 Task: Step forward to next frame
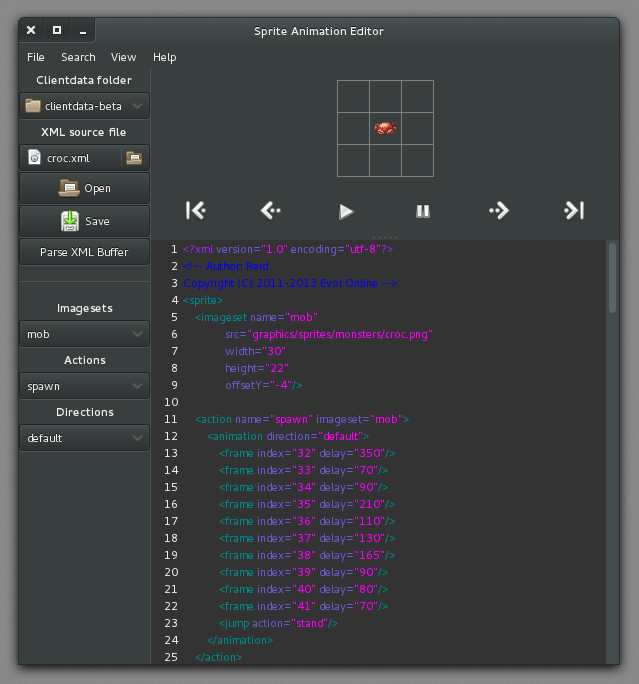pos(498,210)
